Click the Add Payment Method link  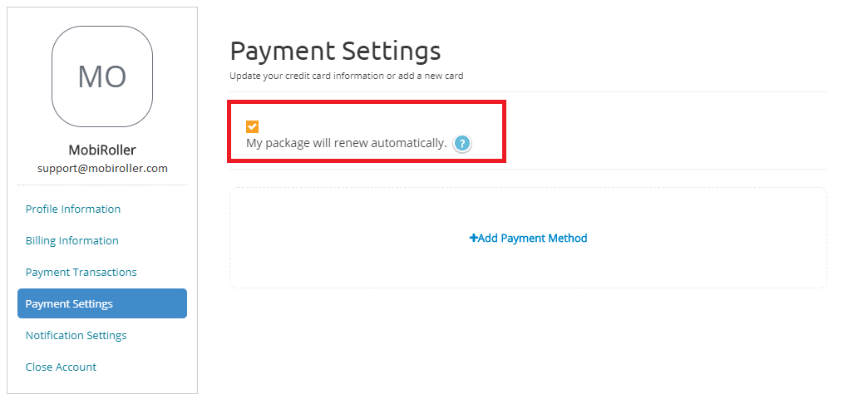click(529, 238)
